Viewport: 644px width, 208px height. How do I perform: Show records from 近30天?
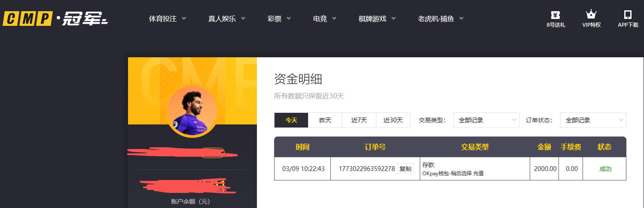(x=393, y=120)
